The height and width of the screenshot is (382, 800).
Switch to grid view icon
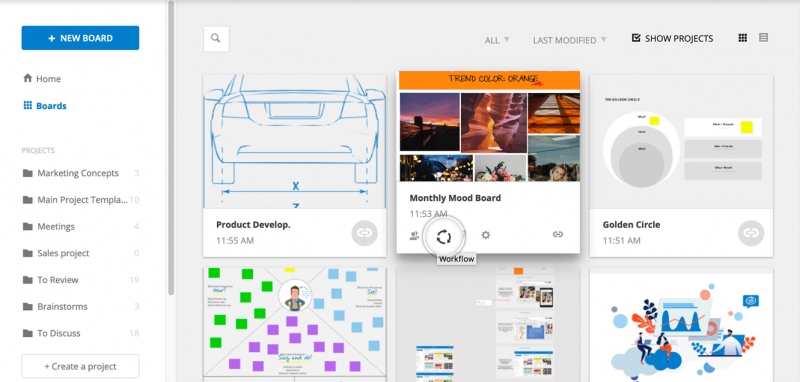(743, 38)
